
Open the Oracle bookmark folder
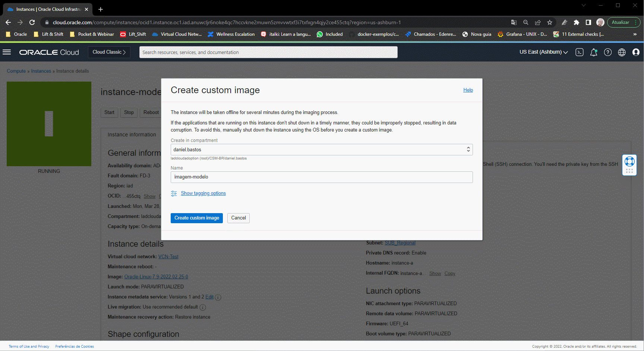tap(16, 34)
